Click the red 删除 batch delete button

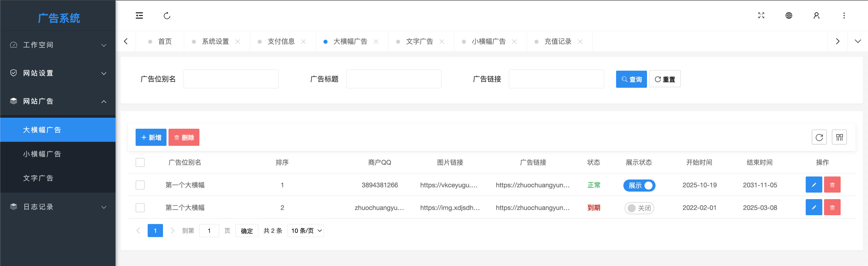(x=184, y=137)
